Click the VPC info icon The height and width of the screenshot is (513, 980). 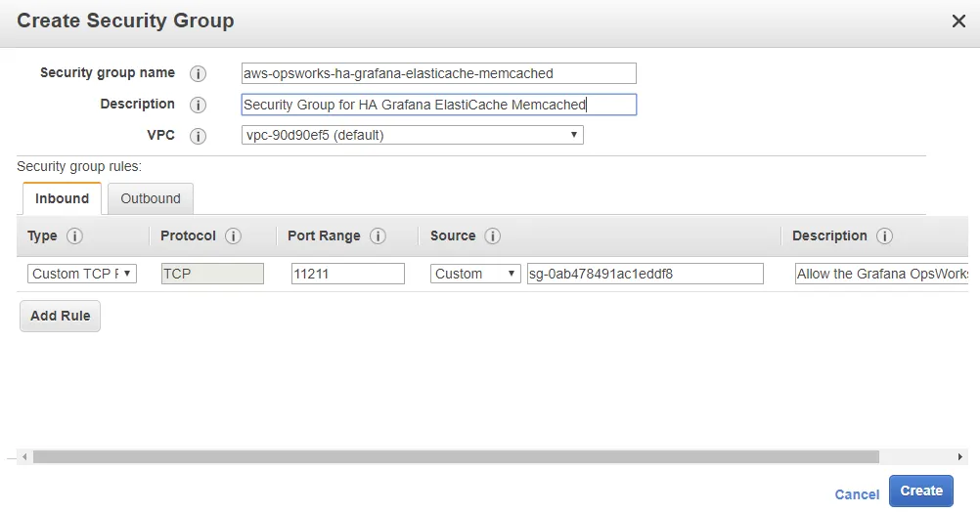click(199, 136)
